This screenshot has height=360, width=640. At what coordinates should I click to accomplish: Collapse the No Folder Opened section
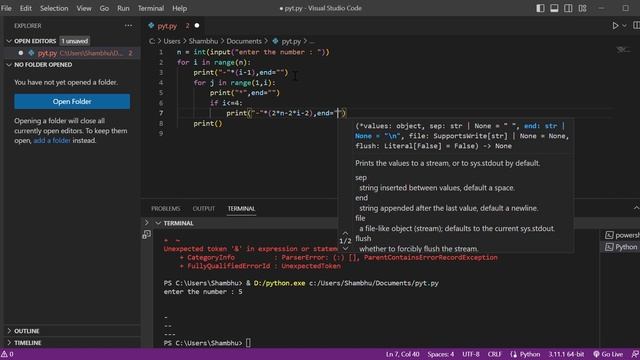click(x=9, y=65)
